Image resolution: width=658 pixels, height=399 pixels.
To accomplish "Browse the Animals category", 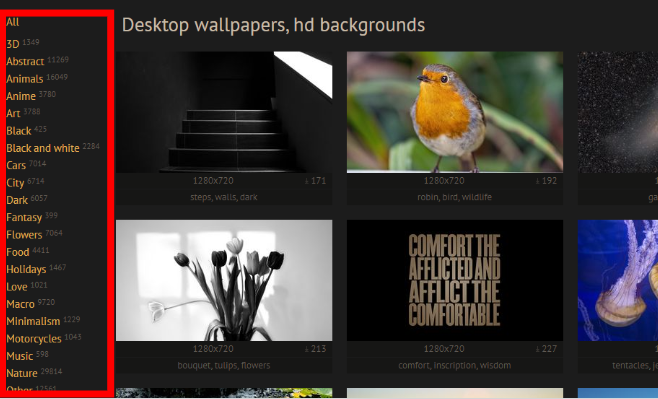I will (25, 78).
